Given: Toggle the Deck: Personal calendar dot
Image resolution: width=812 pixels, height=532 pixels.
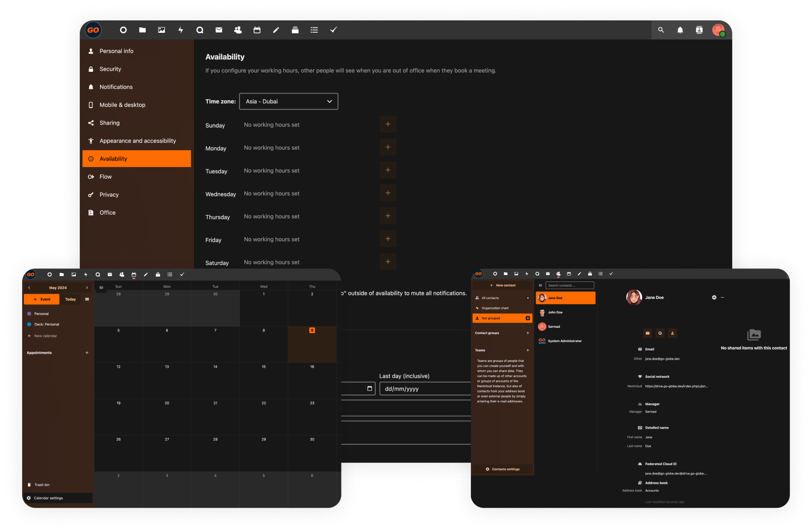Looking at the screenshot, I should (29, 324).
